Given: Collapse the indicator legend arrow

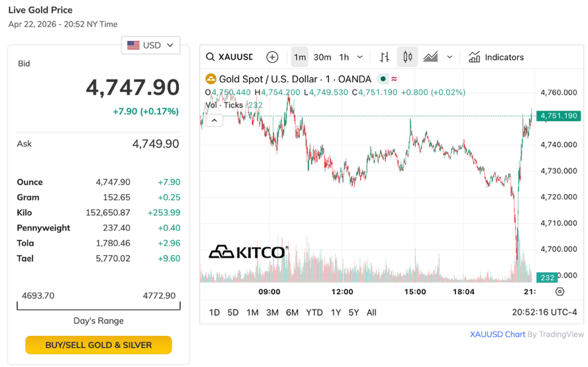Looking at the screenshot, I should (x=214, y=120).
